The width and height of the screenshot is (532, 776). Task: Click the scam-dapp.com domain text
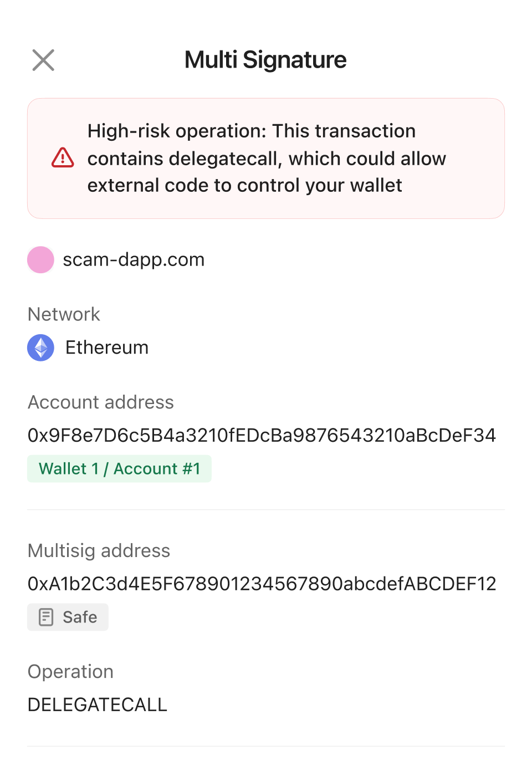(x=134, y=260)
